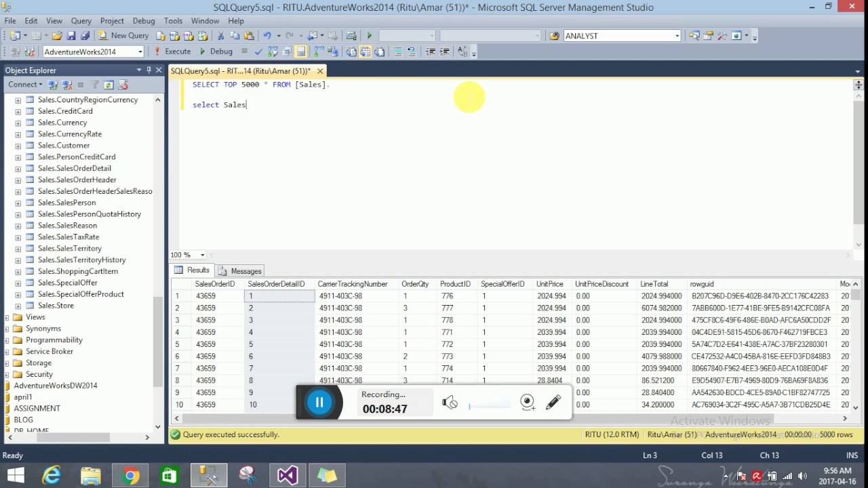
Task: Close the Object Explorer panel
Action: pyautogui.click(x=159, y=70)
